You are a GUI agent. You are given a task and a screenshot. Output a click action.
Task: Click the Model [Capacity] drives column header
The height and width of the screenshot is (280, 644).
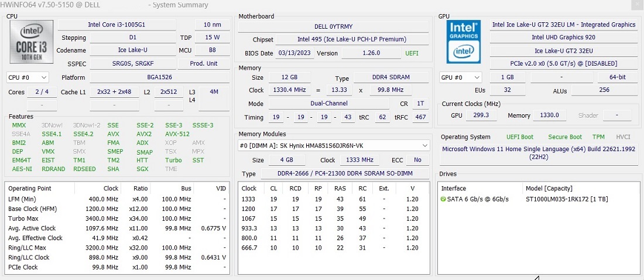point(549,188)
